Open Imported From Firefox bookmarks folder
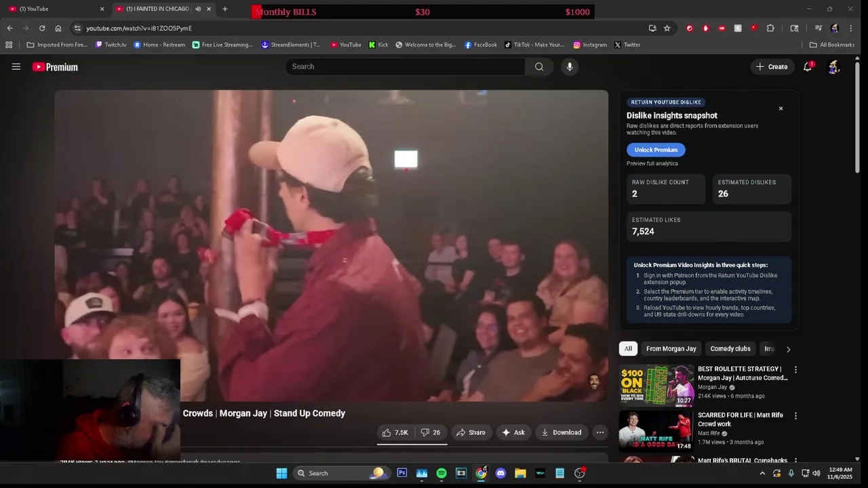868x488 pixels. [x=57, y=45]
